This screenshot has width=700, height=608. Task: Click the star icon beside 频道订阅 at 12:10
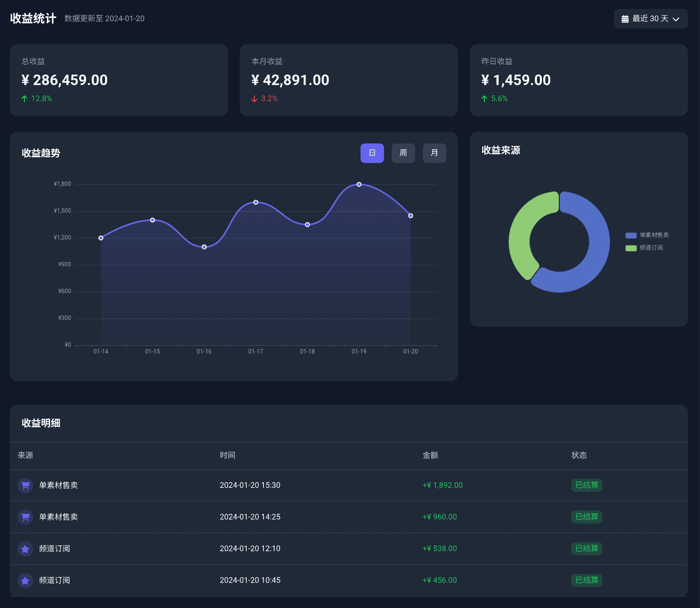coord(25,549)
